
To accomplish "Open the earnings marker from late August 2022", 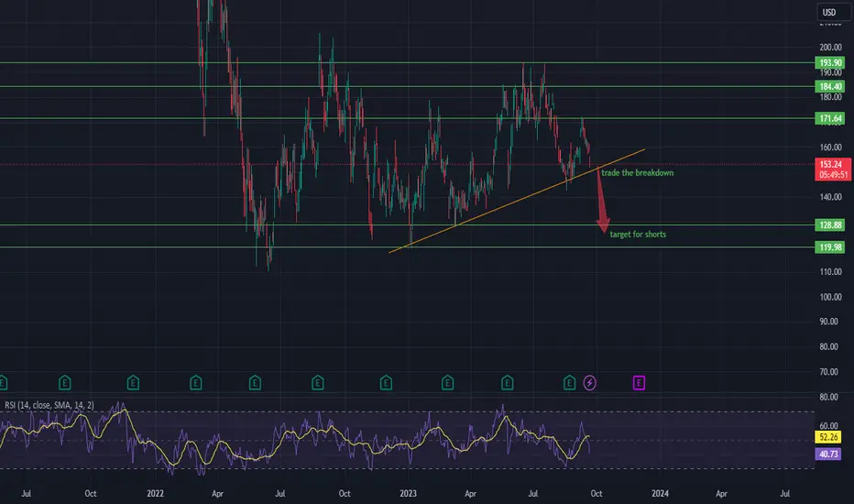I will click(318, 383).
